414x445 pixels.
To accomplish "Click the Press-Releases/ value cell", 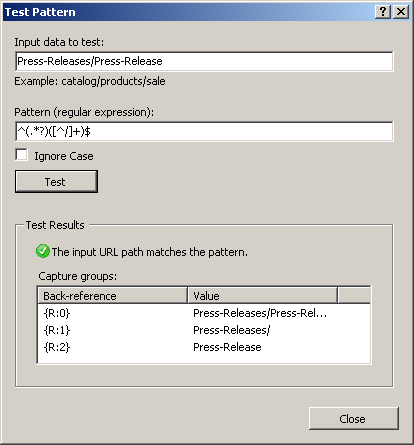I will (231, 330).
